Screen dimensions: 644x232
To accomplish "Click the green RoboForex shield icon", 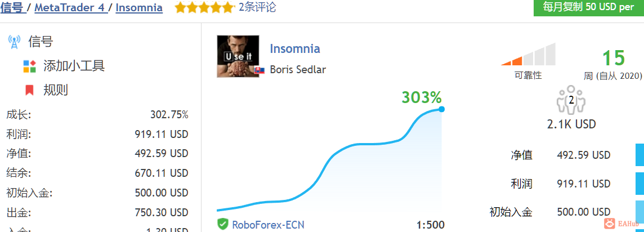I will click(x=222, y=224).
